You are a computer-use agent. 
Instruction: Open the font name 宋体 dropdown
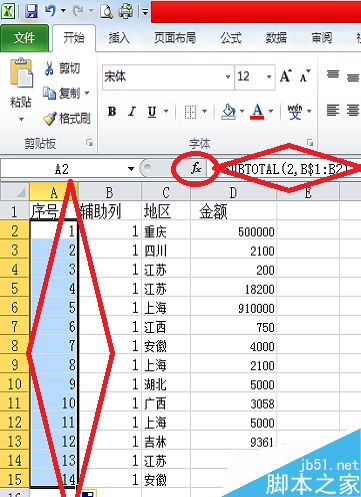[228, 77]
